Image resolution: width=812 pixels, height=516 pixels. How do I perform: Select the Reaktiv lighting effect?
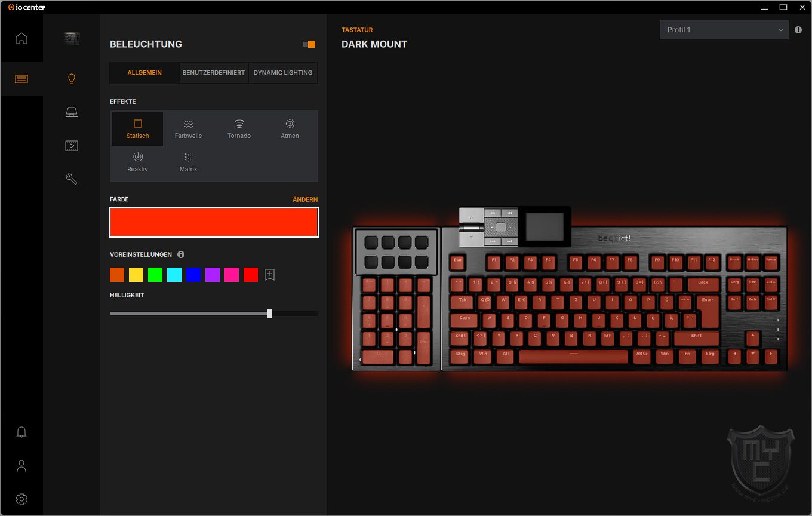tap(137, 162)
